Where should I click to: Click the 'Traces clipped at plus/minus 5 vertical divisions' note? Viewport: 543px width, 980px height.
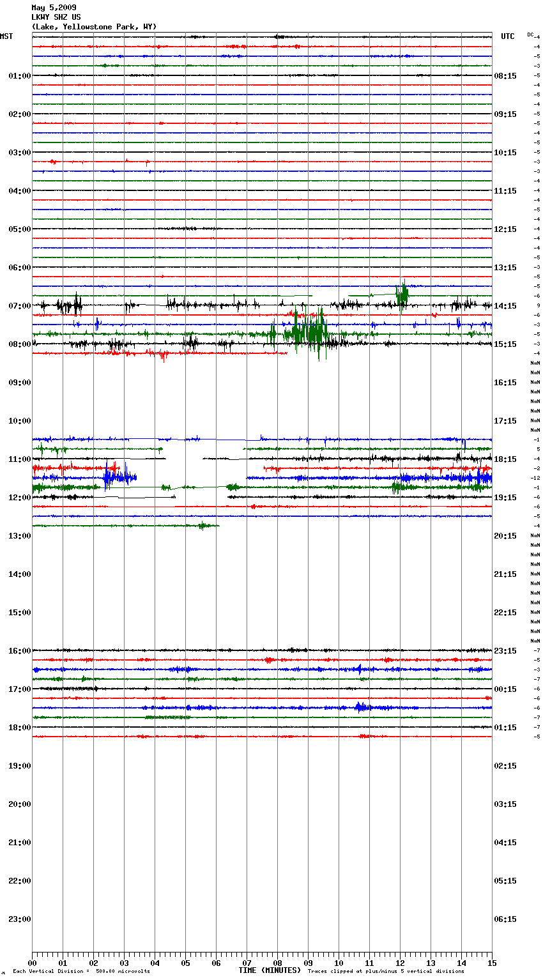coord(386,972)
